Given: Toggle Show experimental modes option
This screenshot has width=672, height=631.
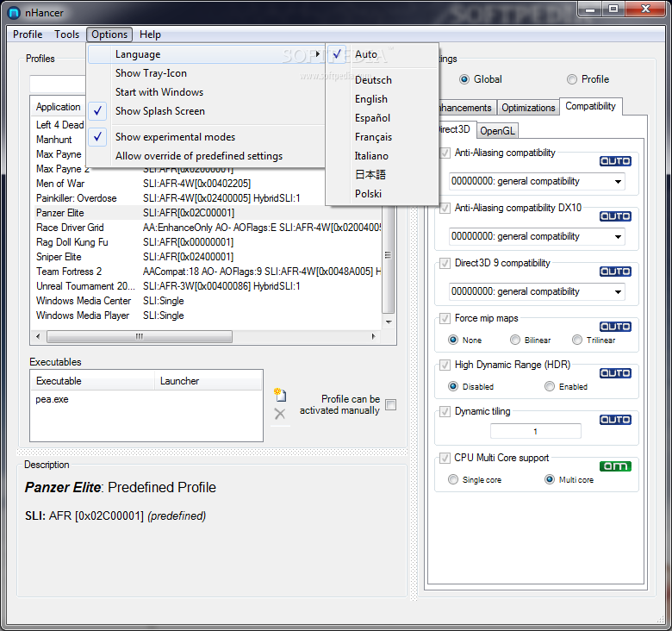Looking at the screenshot, I should click(x=206, y=137).
